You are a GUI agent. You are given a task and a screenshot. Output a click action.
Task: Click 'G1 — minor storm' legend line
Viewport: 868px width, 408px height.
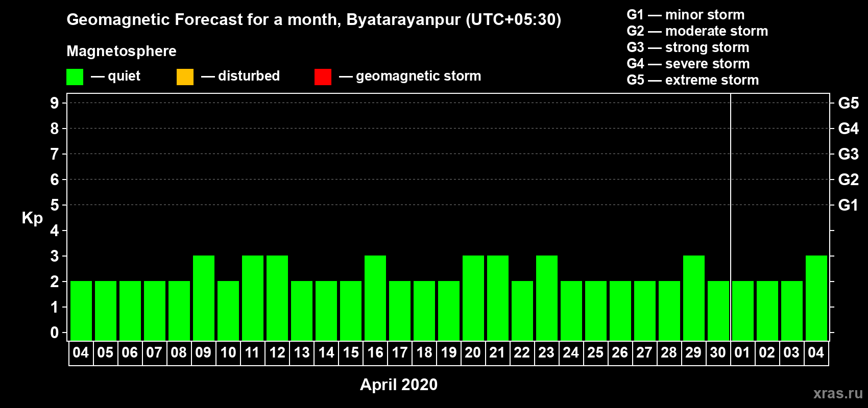(x=686, y=15)
